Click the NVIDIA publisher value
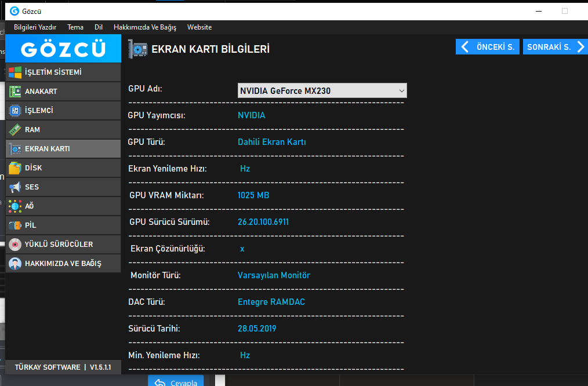Image resolution: width=588 pixels, height=386 pixels. pos(251,115)
